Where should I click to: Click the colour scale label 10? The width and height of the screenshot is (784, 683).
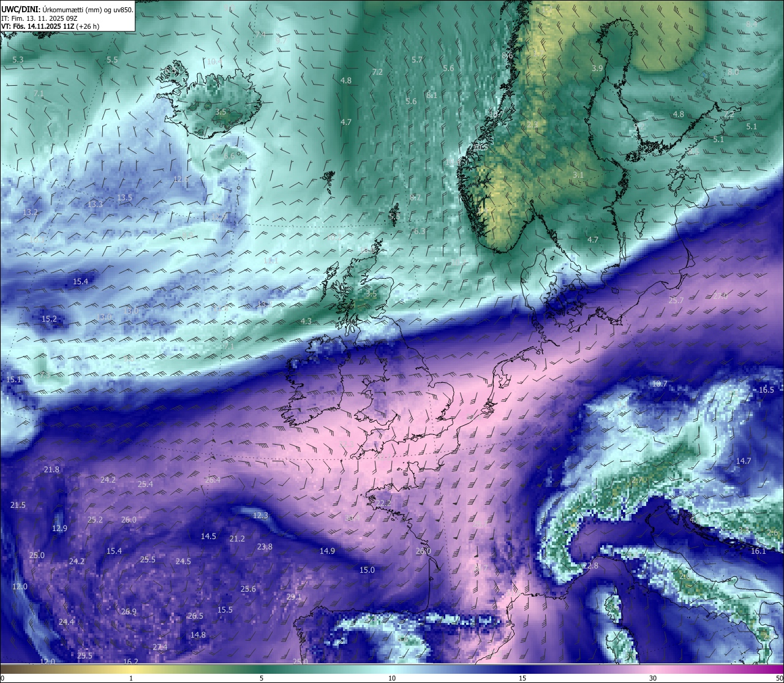pyautogui.click(x=392, y=678)
